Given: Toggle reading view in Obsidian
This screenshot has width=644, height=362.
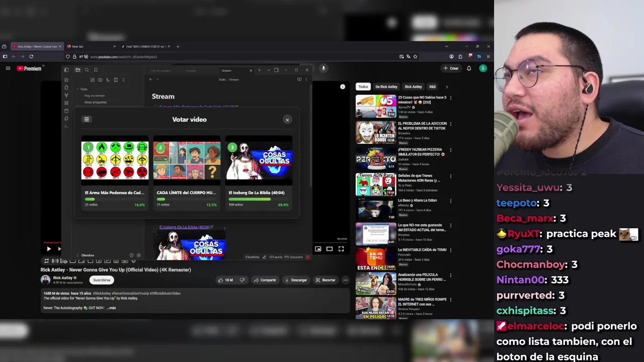Looking at the screenshot, I should click(x=299, y=79).
